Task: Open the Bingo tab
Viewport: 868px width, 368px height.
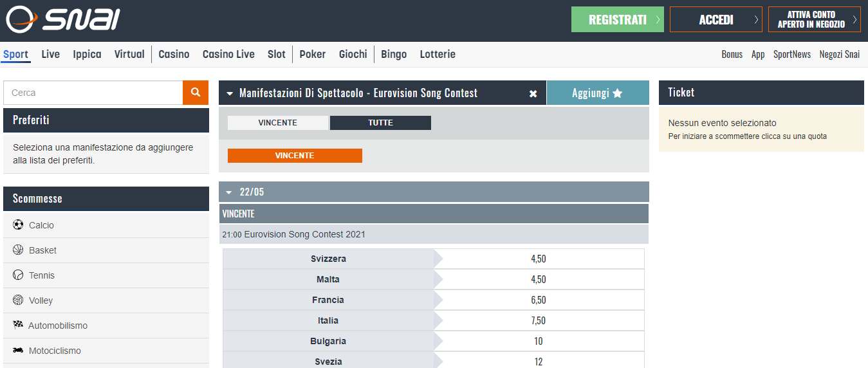Action: pyautogui.click(x=394, y=55)
